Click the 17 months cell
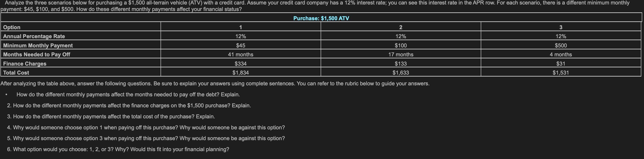Viewport: 644px width, 159px height. click(x=401, y=54)
